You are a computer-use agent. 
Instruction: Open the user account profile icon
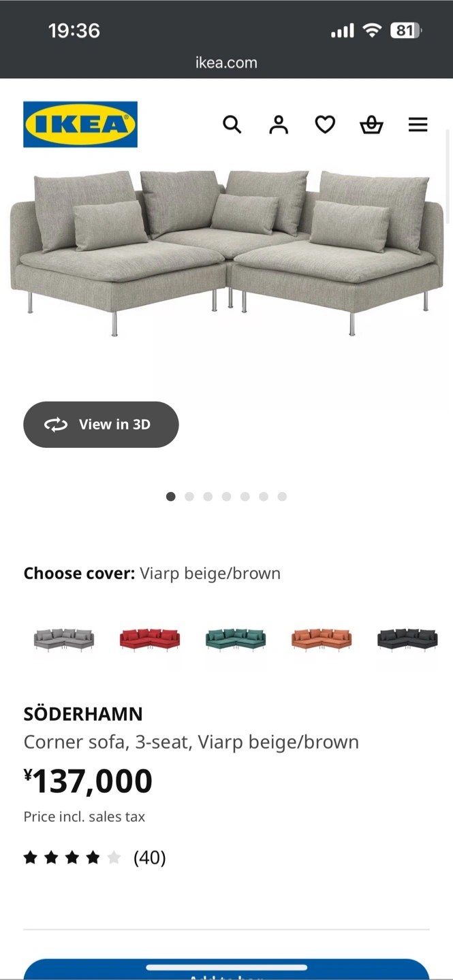[279, 125]
